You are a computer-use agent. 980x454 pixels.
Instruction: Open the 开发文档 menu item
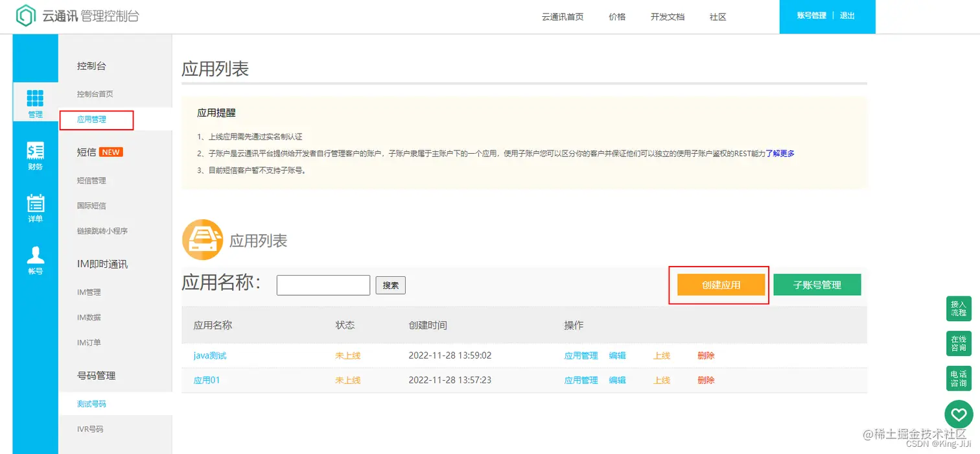pyautogui.click(x=668, y=18)
